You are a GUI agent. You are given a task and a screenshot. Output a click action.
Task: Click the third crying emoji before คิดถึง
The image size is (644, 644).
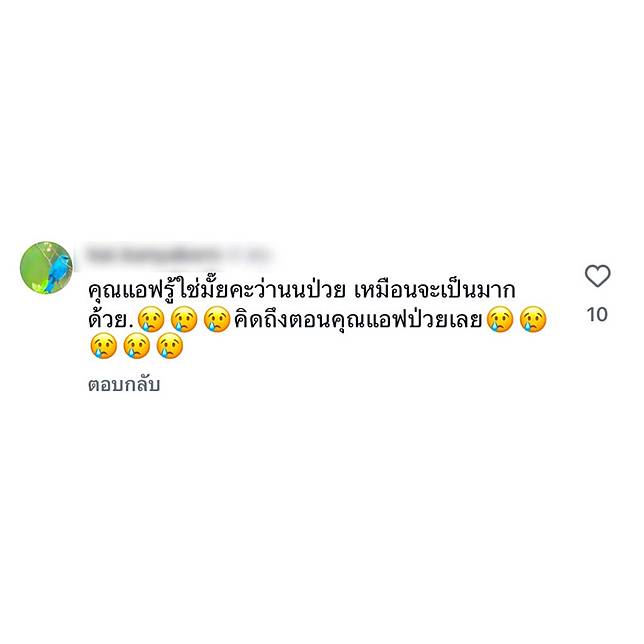217,319
